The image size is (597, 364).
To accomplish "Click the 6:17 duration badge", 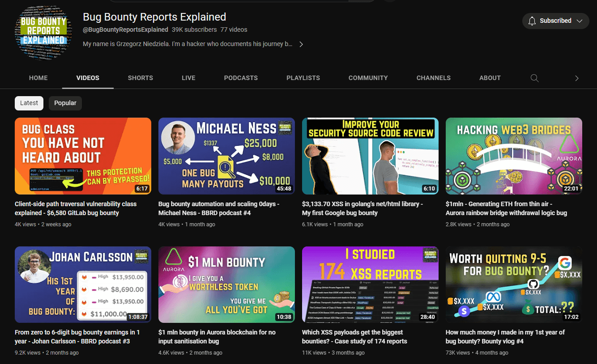I will coord(142,189).
